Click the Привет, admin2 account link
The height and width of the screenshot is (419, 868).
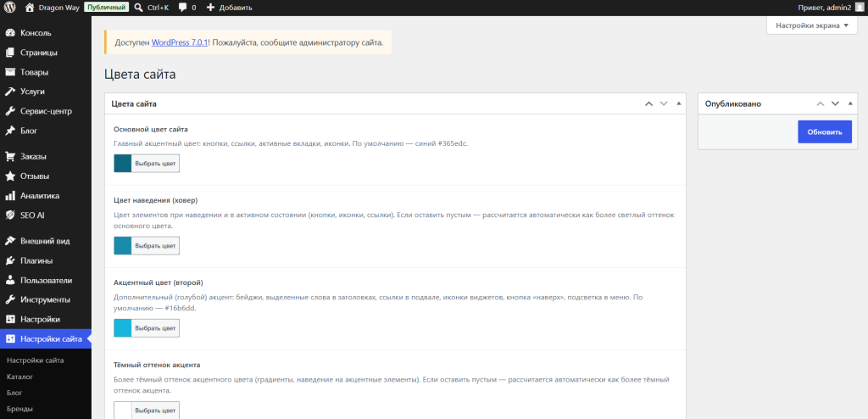click(831, 8)
